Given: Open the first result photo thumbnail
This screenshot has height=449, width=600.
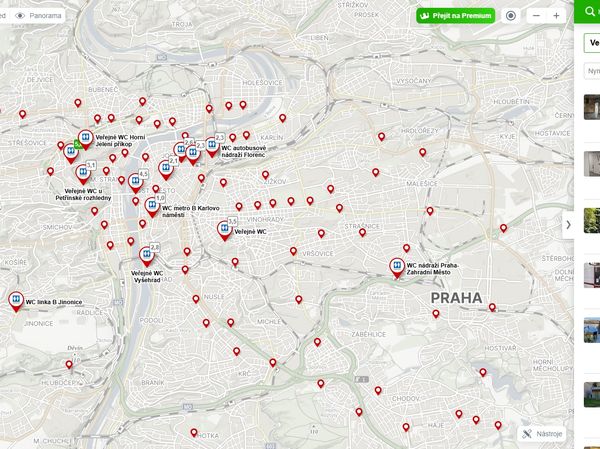Looking at the screenshot, I should [592, 107].
